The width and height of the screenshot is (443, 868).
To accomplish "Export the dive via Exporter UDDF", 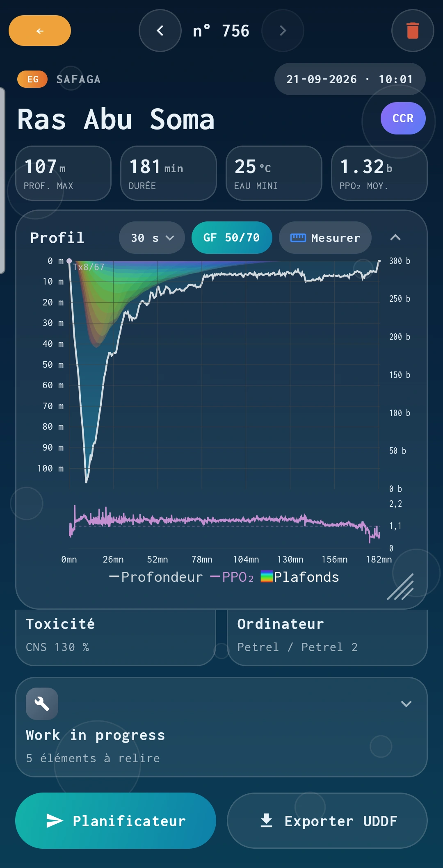I will (x=327, y=820).
